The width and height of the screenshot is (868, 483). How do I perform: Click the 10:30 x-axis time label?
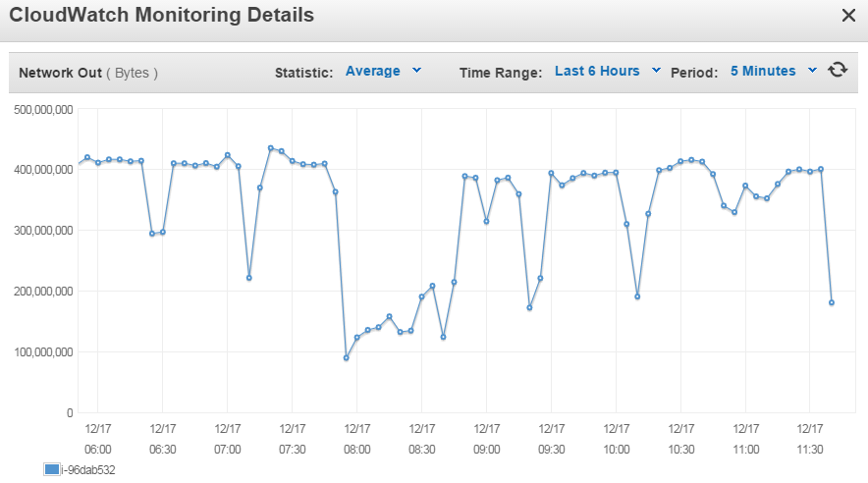pyautogui.click(x=680, y=450)
